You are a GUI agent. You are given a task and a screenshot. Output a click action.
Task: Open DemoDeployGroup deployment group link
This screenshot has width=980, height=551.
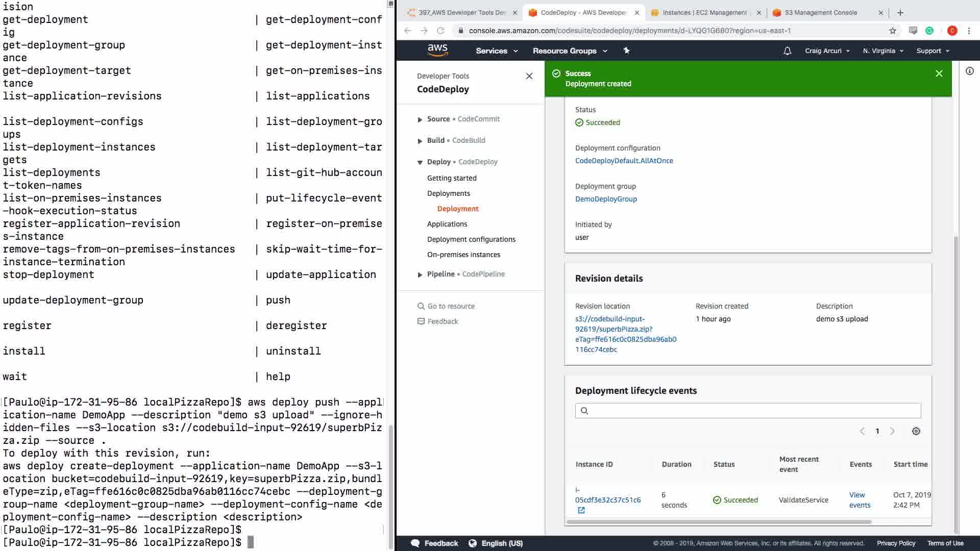pyautogui.click(x=605, y=199)
